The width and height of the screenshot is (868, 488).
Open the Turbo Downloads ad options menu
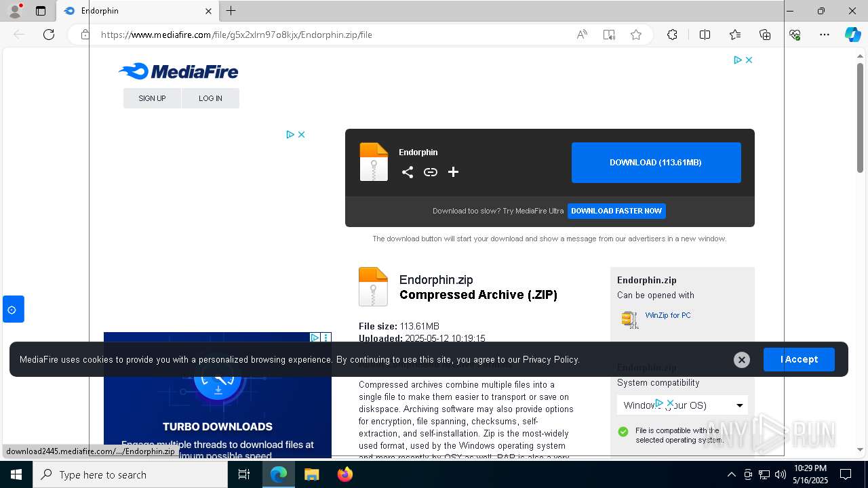326,338
